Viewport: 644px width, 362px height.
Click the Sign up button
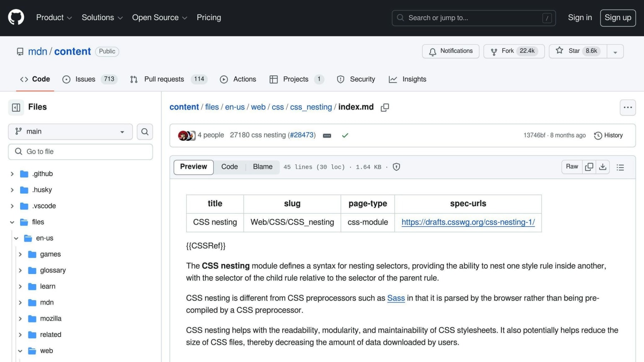tap(618, 18)
